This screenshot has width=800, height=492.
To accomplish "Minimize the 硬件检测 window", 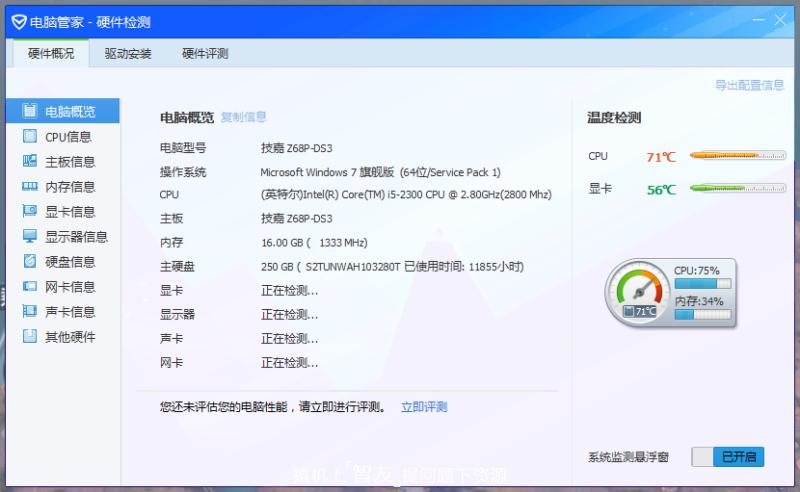I will pyautogui.click(x=759, y=20).
